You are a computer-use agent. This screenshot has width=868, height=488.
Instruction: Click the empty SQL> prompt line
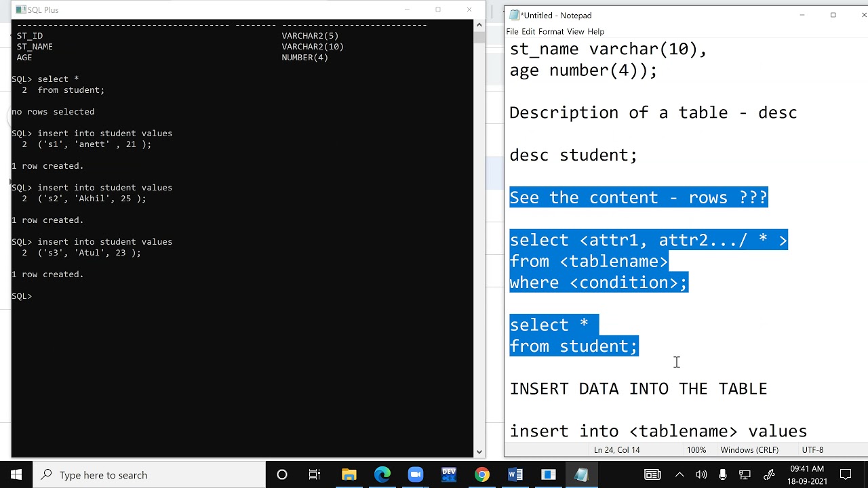point(22,296)
